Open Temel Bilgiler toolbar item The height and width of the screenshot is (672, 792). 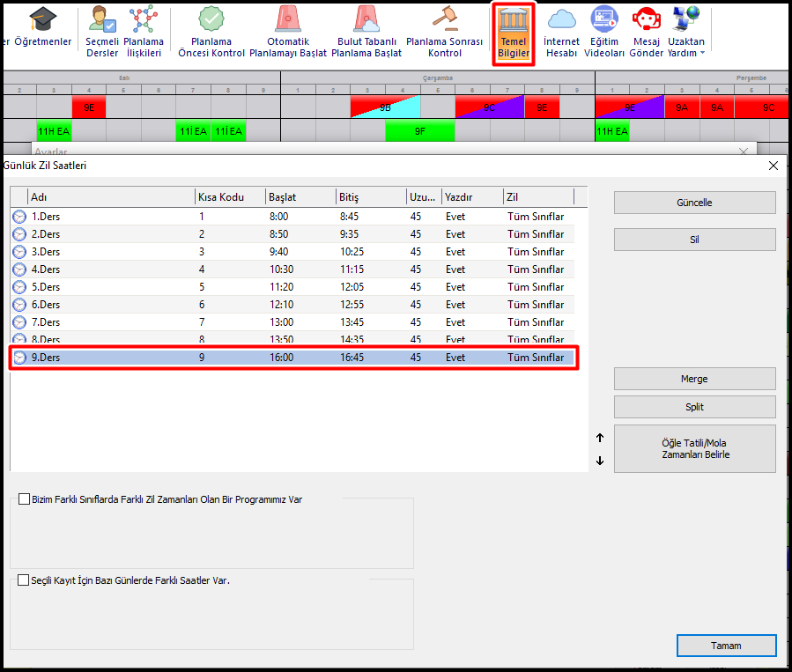[x=514, y=33]
